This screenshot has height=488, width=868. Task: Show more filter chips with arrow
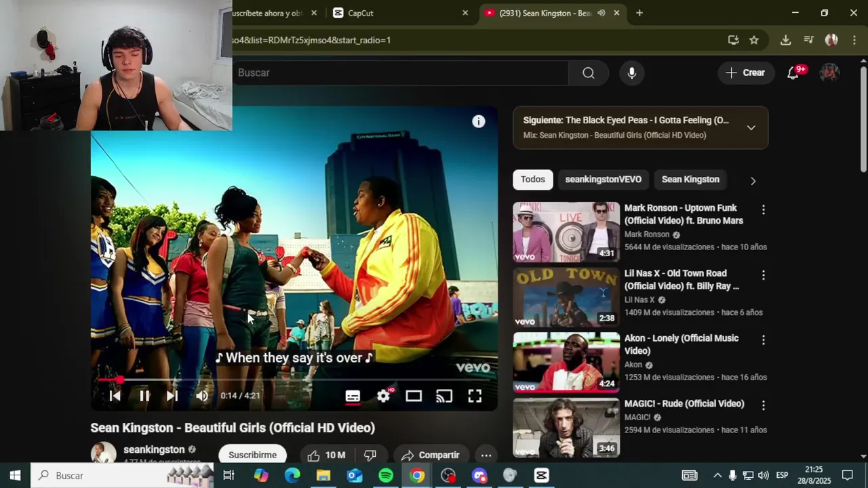(753, 180)
